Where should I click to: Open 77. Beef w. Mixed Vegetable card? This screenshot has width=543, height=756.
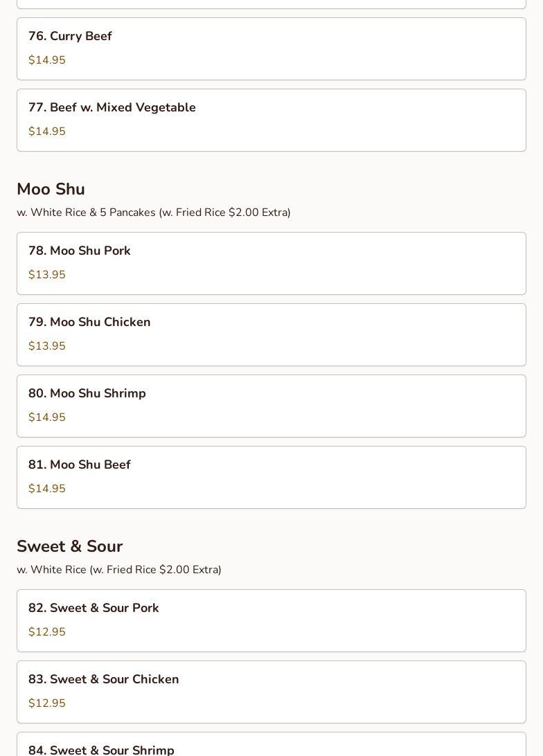click(x=271, y=120)
